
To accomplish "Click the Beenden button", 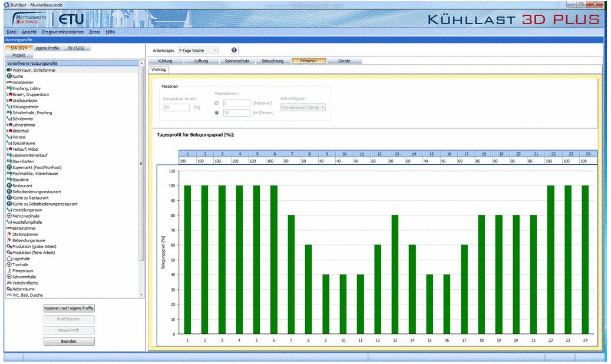I will [69, 341].
